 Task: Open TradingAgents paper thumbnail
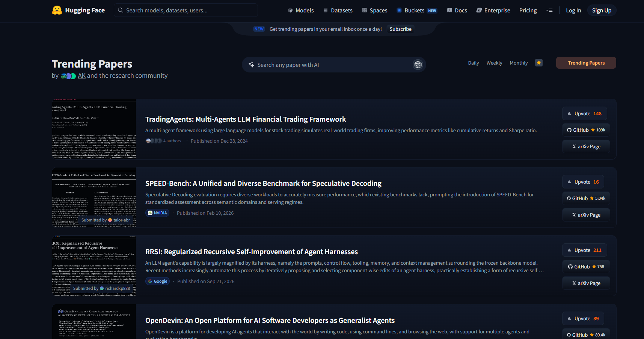[x=94, y=129]
